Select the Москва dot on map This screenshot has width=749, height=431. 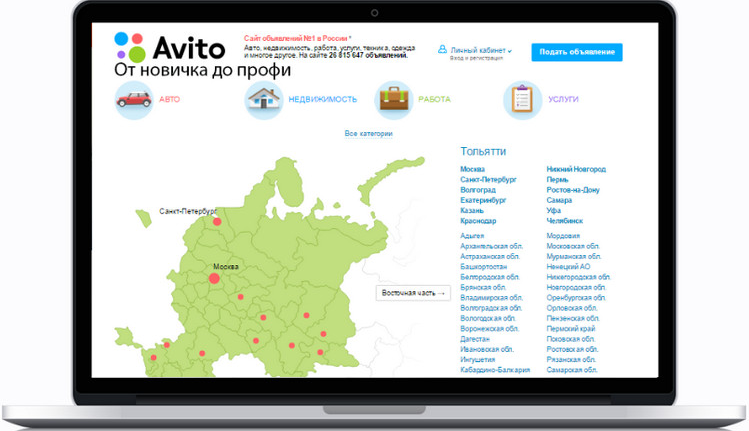[214, 277]
